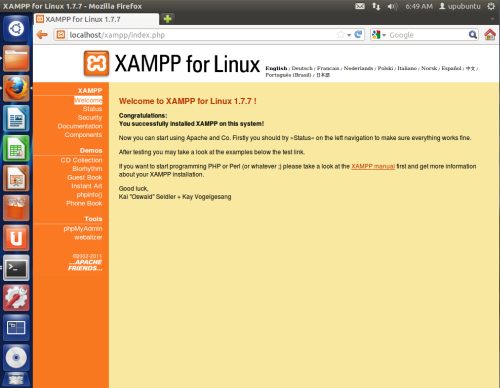Switch language to Italiano

(407, 68)
